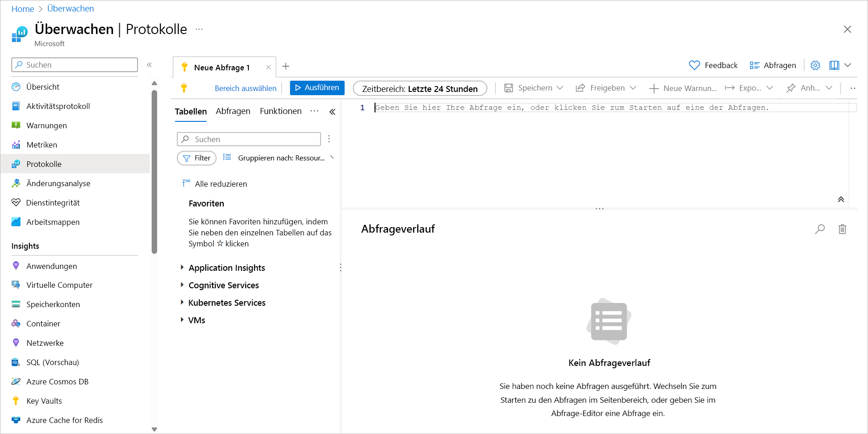Change Zeitbereich Letzte 24 Stunden
This screenshot has width=868, height=434.
pos(420,89)
